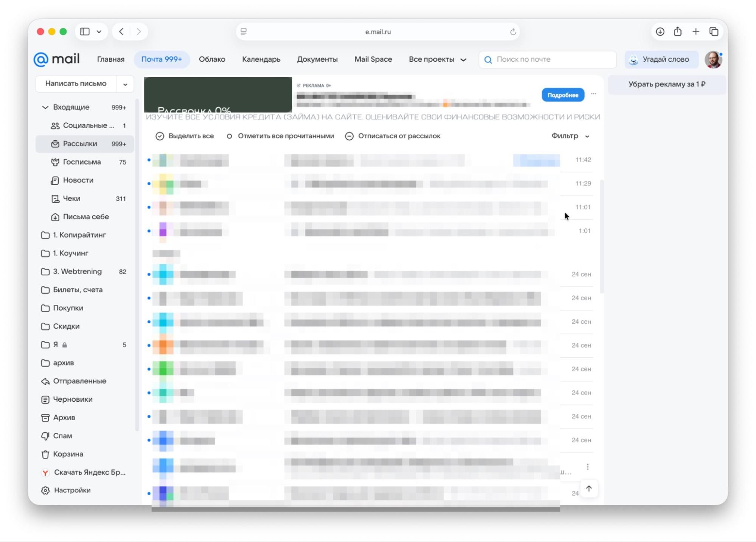The image size is (756, 542).
Task: Select the 1:01 email via its avatar
Action: [x=163, y=231]
